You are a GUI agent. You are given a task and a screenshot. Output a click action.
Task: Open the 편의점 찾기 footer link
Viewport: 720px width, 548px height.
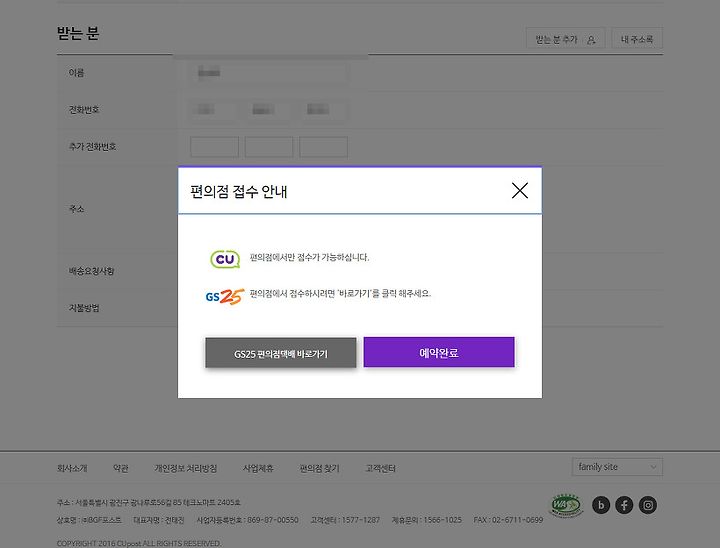[319, 468]
